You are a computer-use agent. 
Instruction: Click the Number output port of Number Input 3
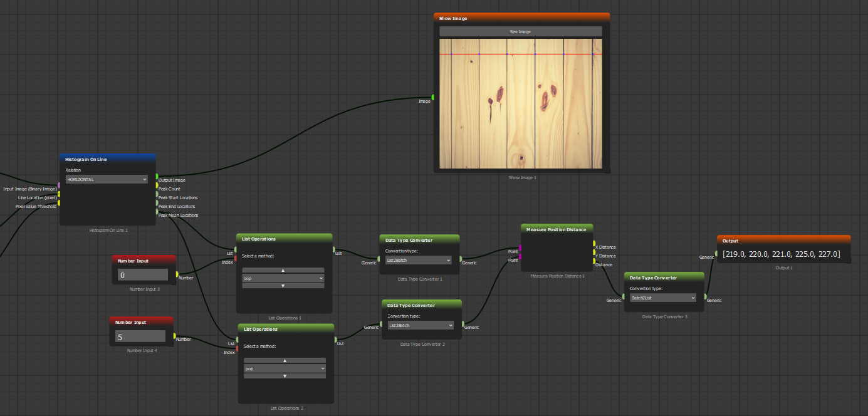(177, 274)
